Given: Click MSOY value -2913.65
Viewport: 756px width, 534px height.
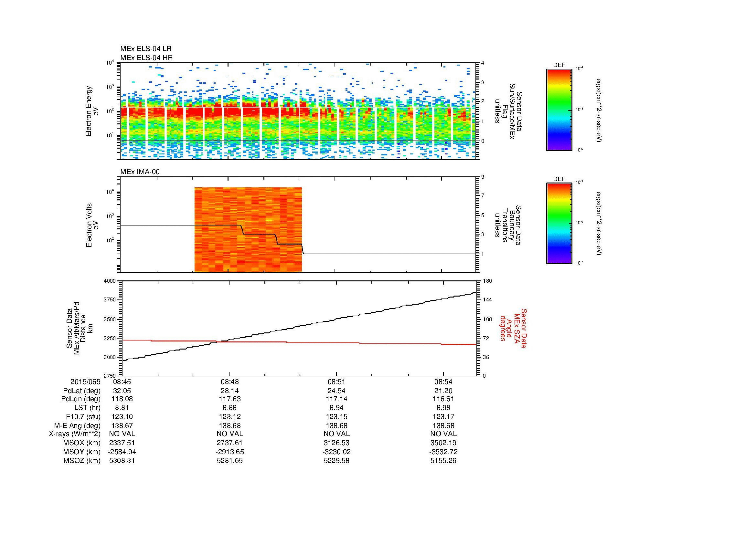Looking at the screenshot, I should 229,452.
